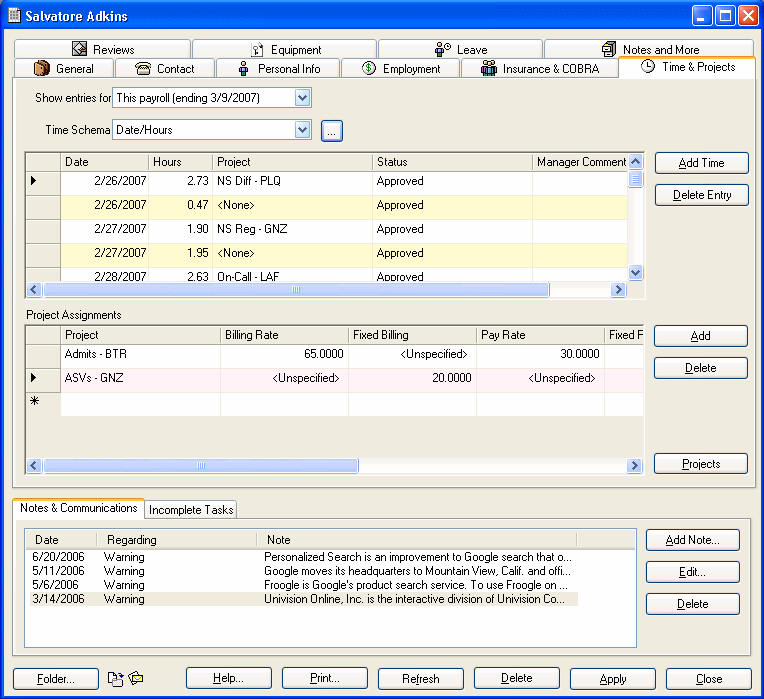Click the Projects button
Viewport: 764px width, 699px height.
pos(700,464)
